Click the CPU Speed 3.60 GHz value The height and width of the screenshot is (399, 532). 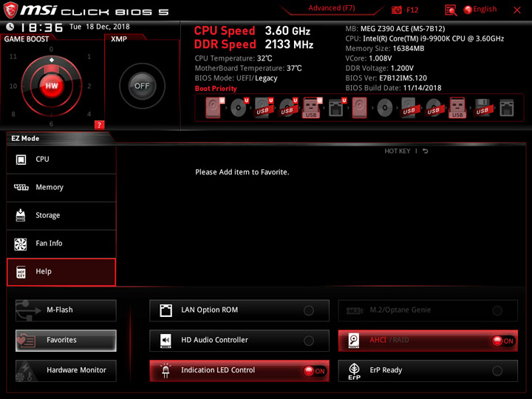tap(287, 31)
